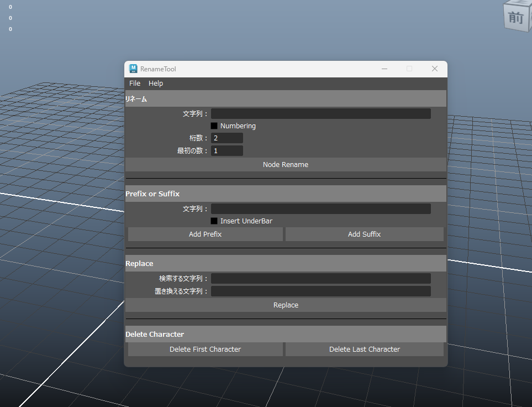Click the Node Rename button
532x407 pixels.
(286, 164)
